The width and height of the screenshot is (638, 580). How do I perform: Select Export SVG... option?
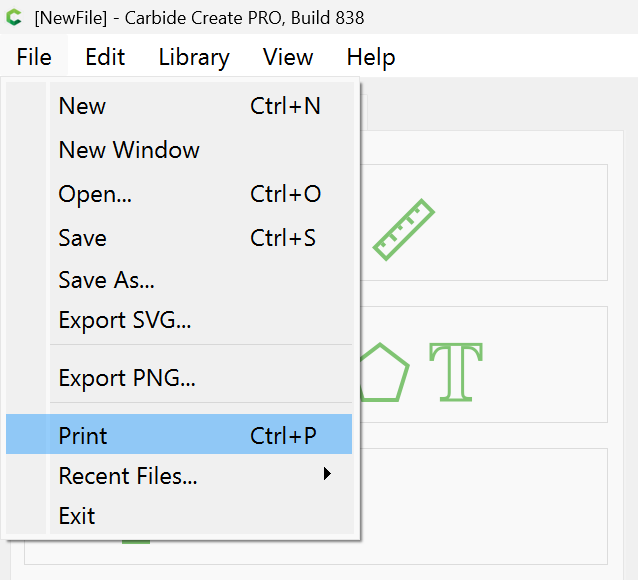coord(125,321)
